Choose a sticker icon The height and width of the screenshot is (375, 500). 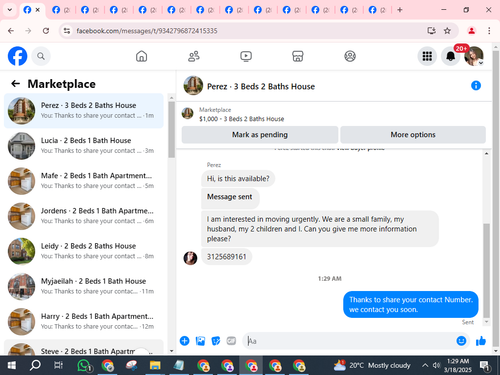(x=216, y=341)
